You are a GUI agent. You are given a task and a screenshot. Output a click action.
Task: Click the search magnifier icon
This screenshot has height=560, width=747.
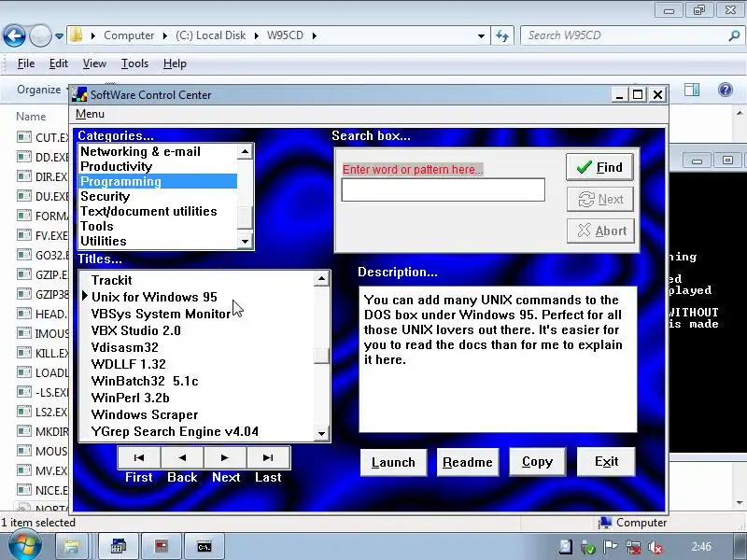[x=735, y=35]
